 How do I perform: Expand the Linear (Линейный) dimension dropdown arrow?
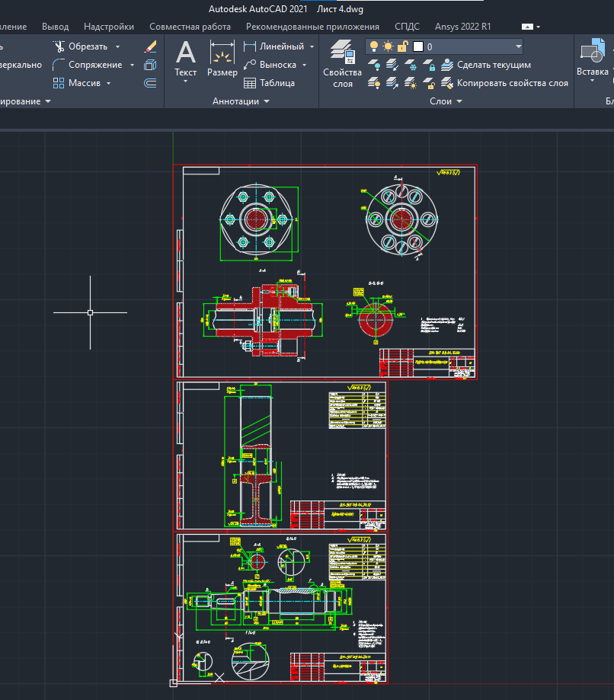(x=312, y=46)
